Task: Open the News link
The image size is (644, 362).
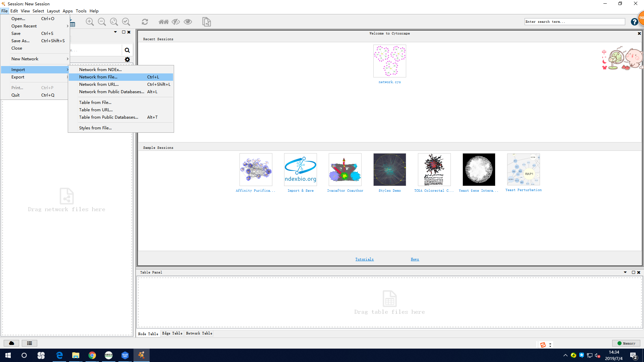Action: click(x=415, y=259)
